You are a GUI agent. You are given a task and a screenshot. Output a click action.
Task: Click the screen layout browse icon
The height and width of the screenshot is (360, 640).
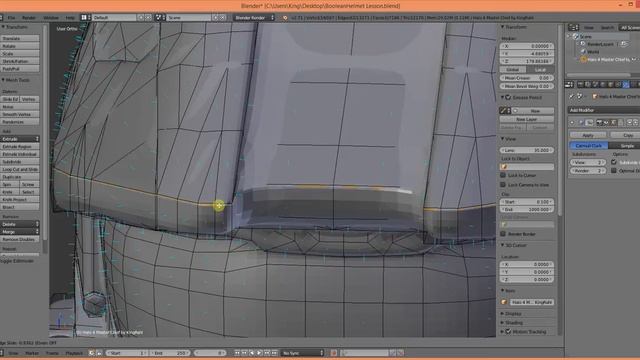click(85, 18)
